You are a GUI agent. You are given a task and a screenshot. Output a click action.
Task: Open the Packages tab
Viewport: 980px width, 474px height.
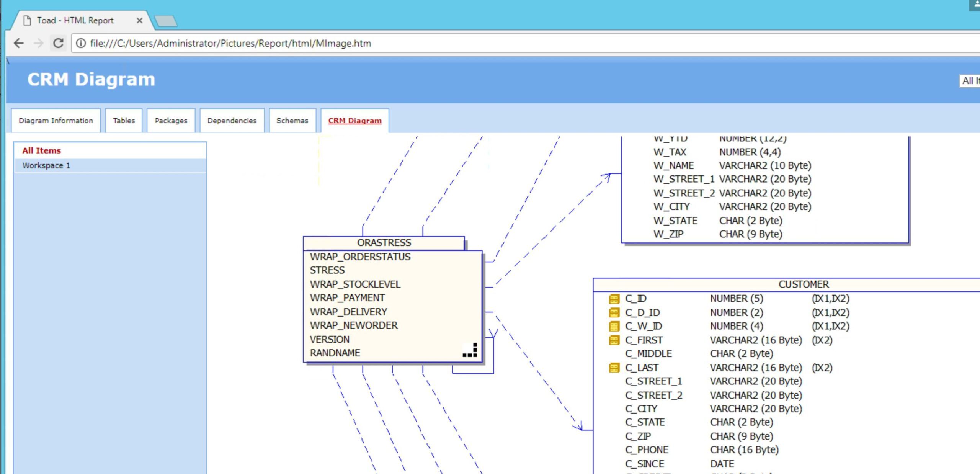[171, 120]
